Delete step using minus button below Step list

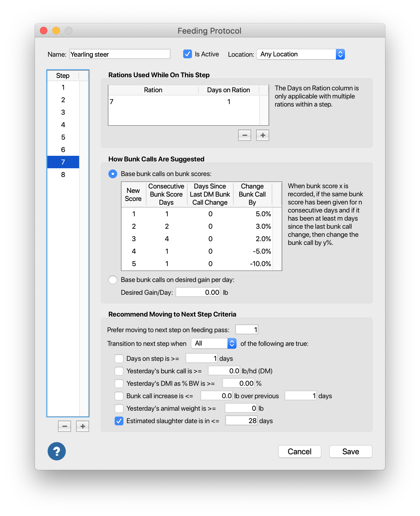[x=64, y=426]
